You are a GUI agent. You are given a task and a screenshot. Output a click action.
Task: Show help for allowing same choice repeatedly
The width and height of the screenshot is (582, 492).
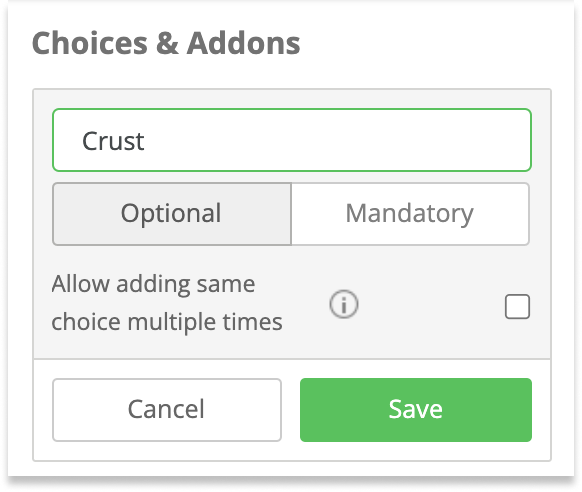point(344,304)
